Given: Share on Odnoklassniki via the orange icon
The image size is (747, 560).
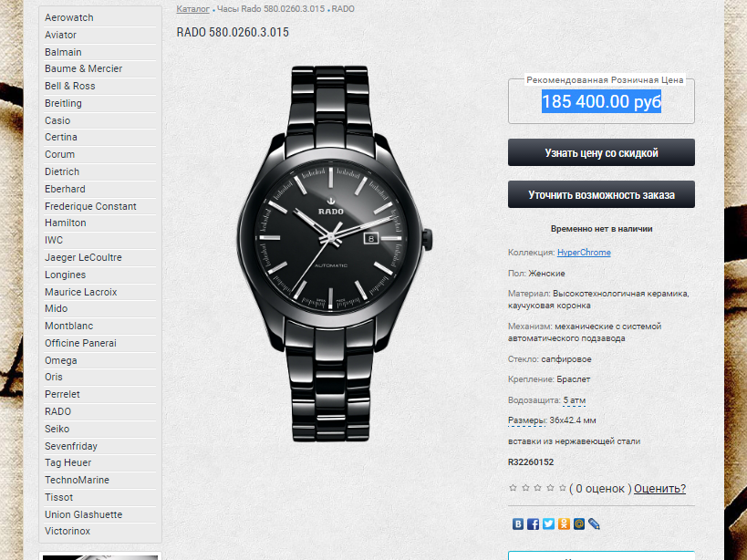Looking at the screenshot, I should point(564,524).
